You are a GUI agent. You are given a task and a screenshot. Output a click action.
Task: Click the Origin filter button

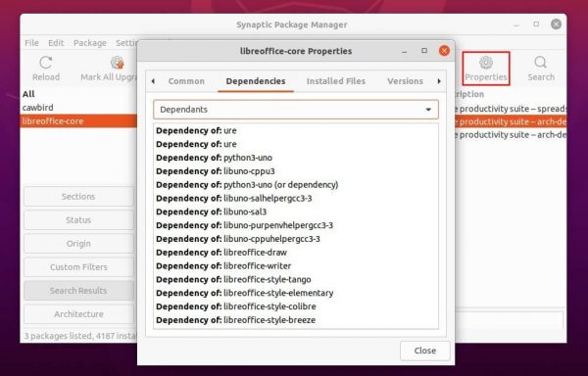pos(78,244)
